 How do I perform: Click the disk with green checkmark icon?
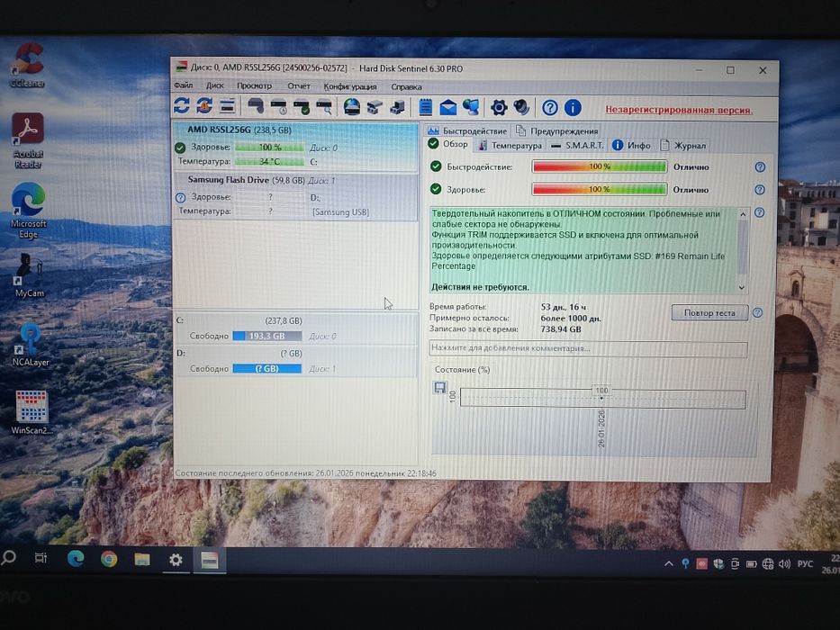[302, 106]
